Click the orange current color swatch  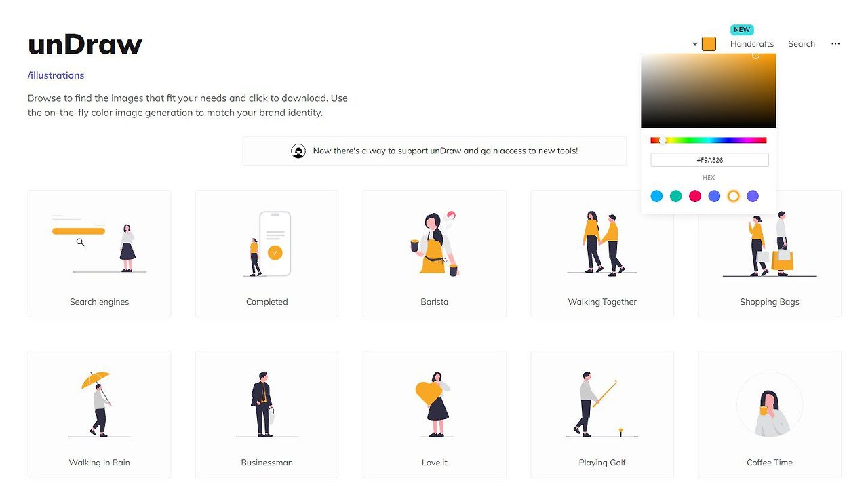coord(709,44)
